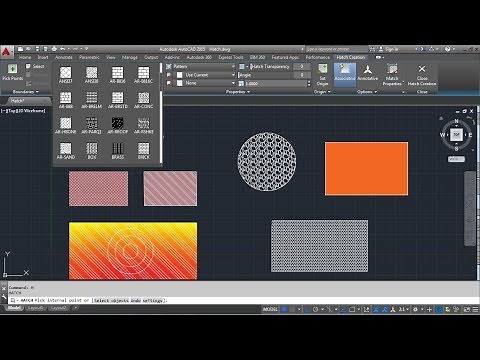Click the hatch pattern scale stepper

[x=309, y=83]
